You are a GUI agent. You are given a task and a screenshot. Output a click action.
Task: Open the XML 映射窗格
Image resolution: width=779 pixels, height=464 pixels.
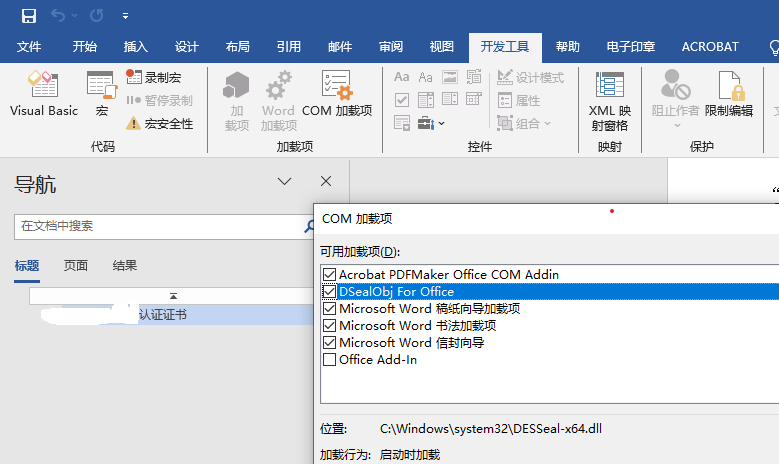(610, 101)
